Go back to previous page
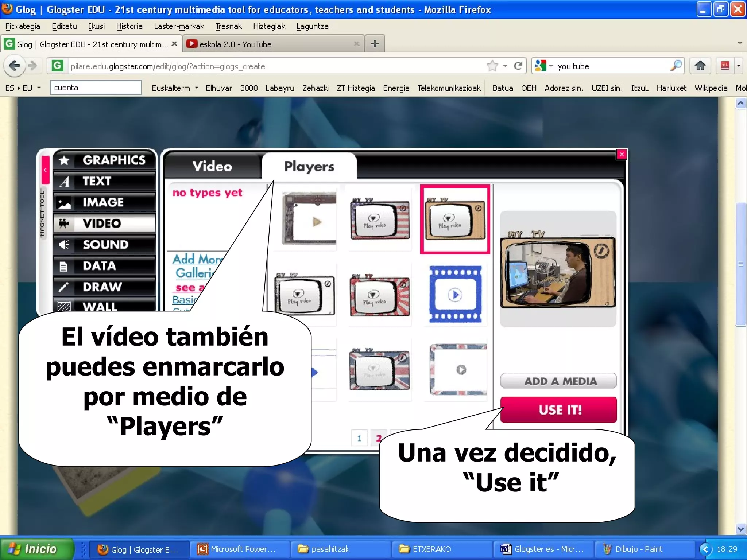 click(15, 66)
